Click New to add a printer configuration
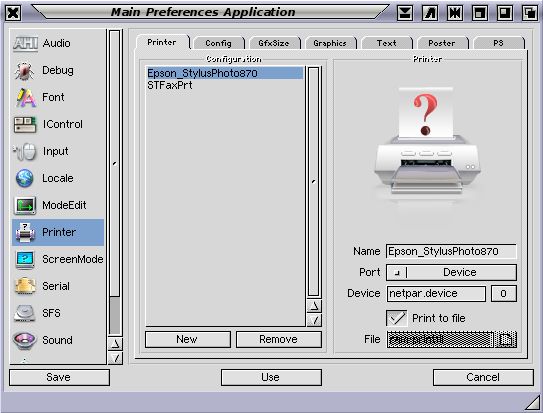543x413 pixels. click(x=188, y=339)
